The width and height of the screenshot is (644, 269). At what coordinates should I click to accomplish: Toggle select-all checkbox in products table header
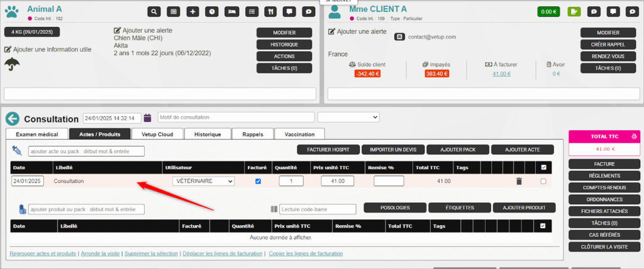(x=543, y=225)
